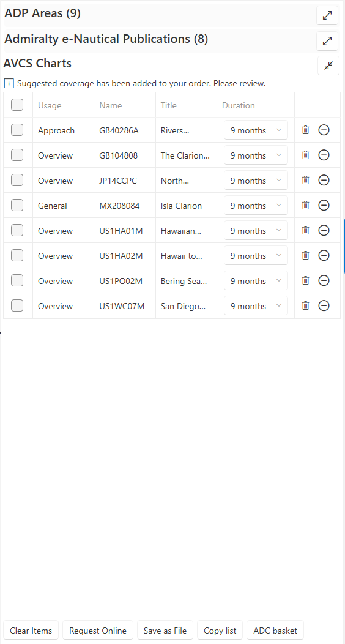Viewport: 345px width, 644px height.
Task: Tick the select-all checkbox in header
Action: pyautogui.click(x=17, y=105)
